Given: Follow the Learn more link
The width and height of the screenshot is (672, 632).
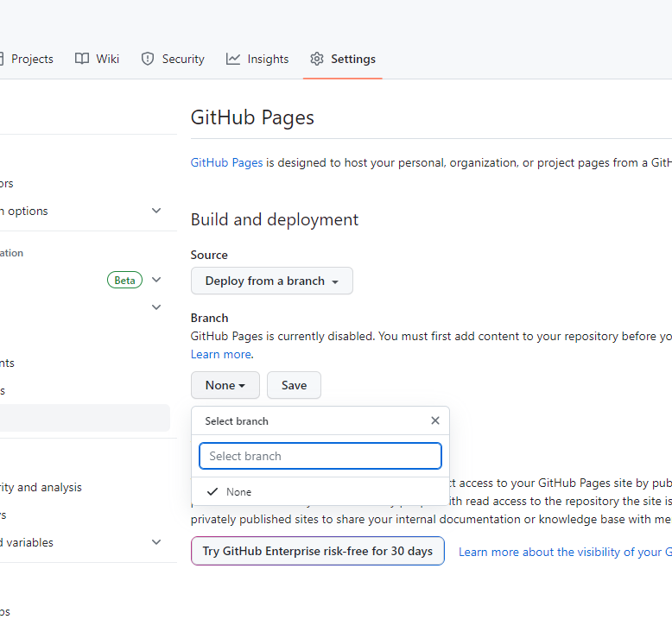Looking at the screenshot, I should 221,354.
